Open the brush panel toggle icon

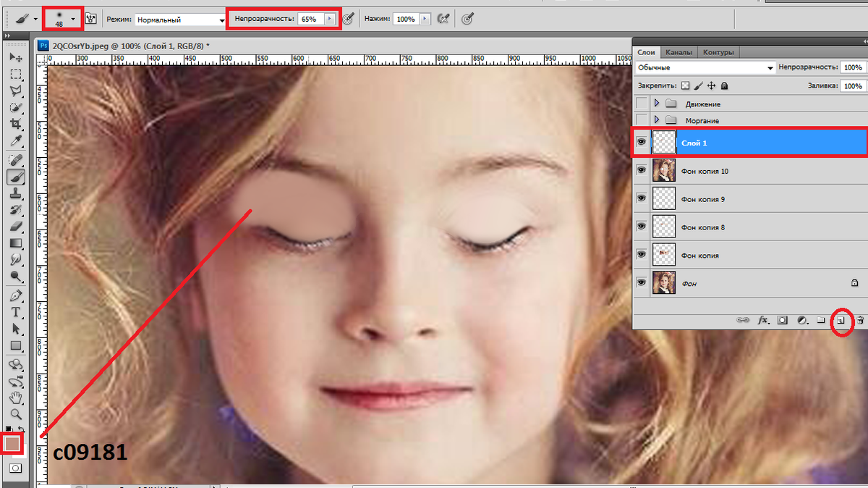pos(91,19)
